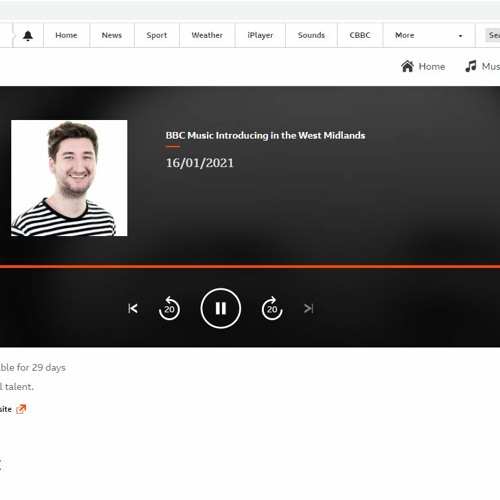The height and width of the screenshot is (500, 500).
Task: Pause the playing episode
Action: pyautogui.click(x=221, y=308)
